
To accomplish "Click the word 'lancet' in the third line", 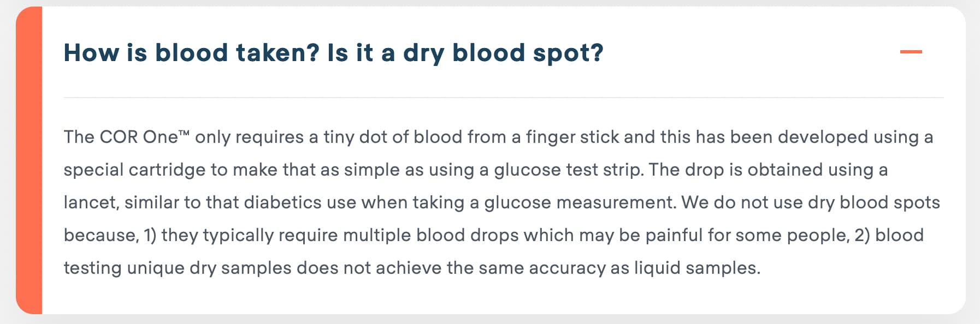I will click(89, 202).
